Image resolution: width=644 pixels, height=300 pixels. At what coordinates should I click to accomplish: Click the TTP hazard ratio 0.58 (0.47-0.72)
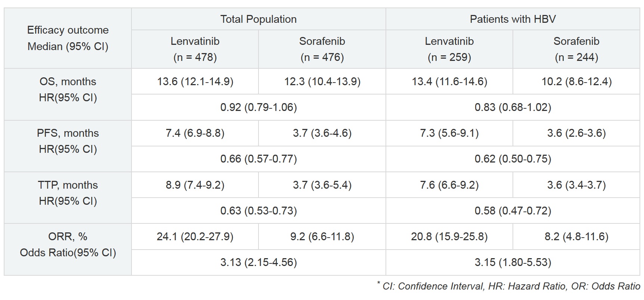coord(513,211)
